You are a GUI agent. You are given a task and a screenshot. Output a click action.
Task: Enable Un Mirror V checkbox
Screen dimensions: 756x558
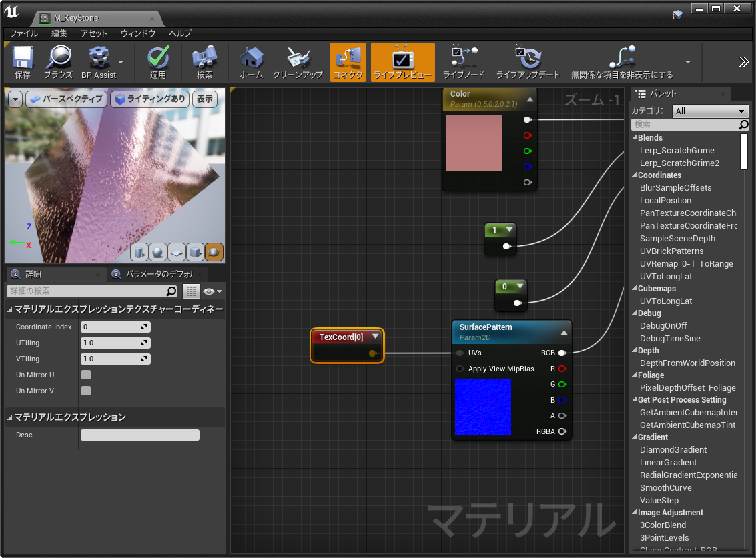(x=86, y=391)
